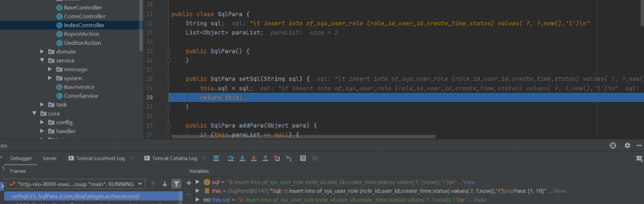Close Tomcat Catalina Log tab
Image resolution: width=644 pixels, height=204 pixels.
(x=205, y=158)
